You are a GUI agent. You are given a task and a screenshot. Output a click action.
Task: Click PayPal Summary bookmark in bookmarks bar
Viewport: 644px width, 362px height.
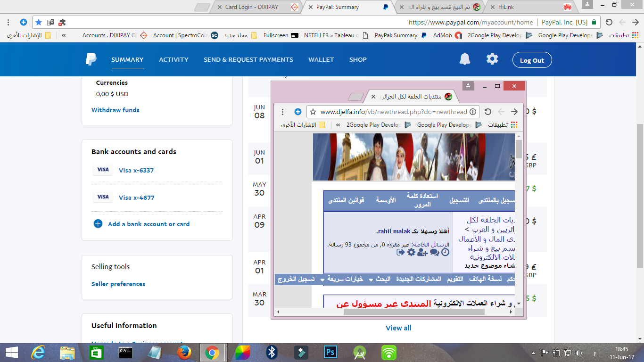[401, 35]
